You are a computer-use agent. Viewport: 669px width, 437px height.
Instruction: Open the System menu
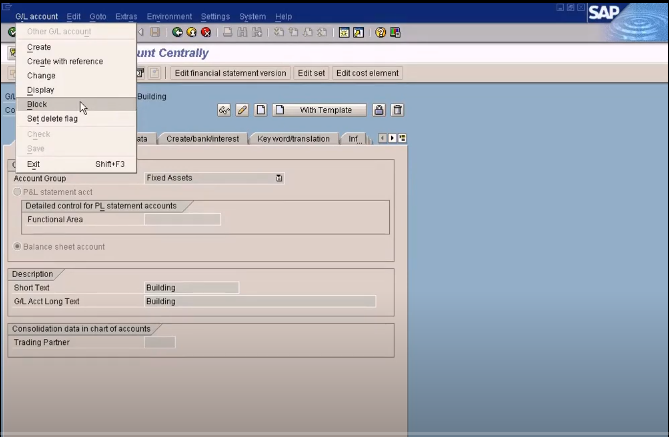[x=253, y=17]
